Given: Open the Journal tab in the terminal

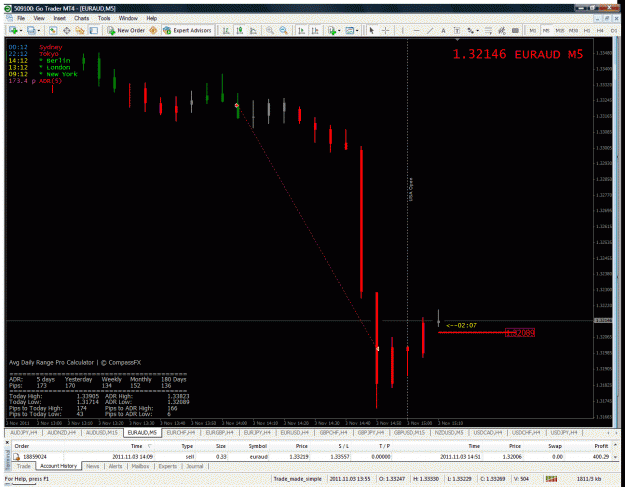Looking at the screenshot, I should [195, 466].
